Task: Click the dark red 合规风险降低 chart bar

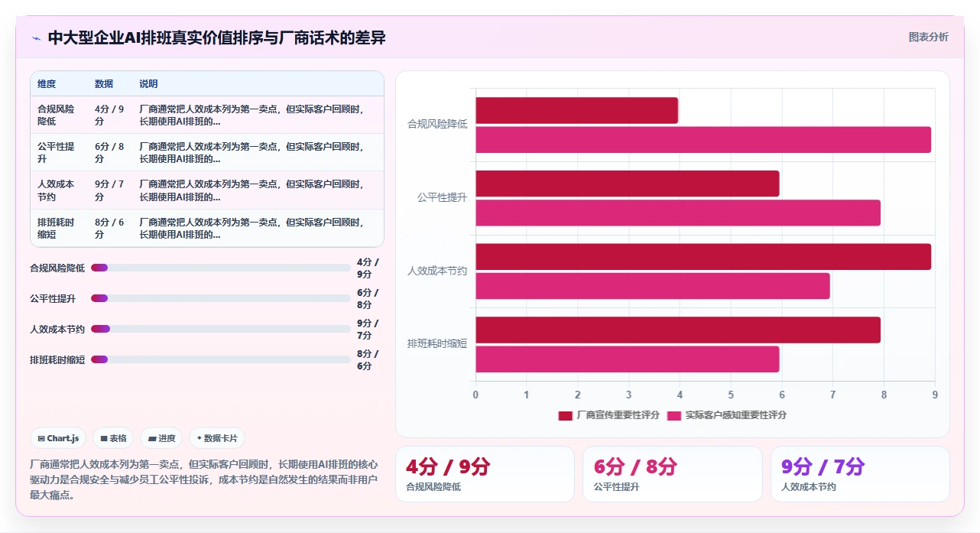Action: coord(576,110)
